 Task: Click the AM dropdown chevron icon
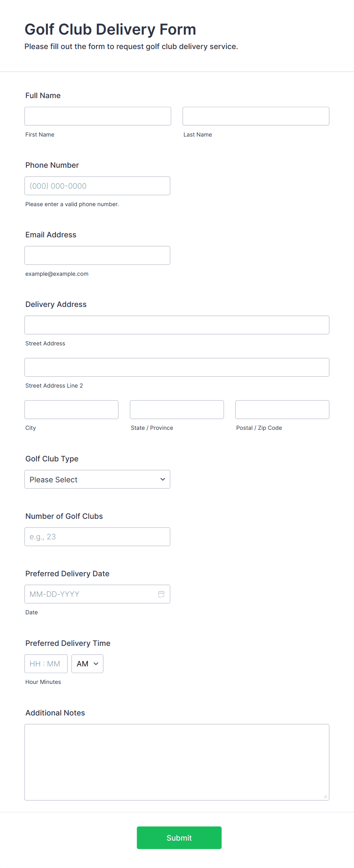[x=96, y=664]
